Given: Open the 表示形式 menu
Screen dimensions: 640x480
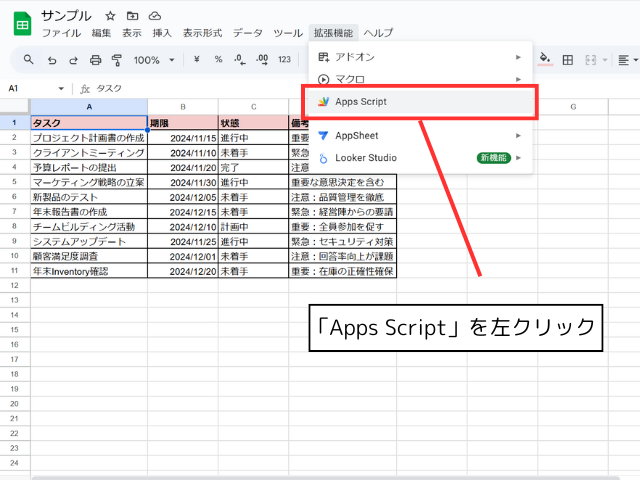Looking at the screenshot, I should click(202, 33).
